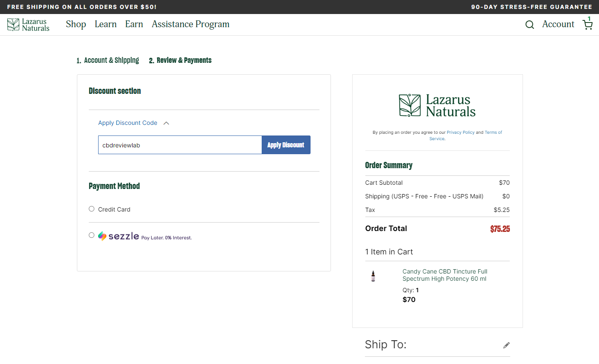Open the Privacy Policy link
This screenshot has height=364, width=599.
(x=461, y=133)
